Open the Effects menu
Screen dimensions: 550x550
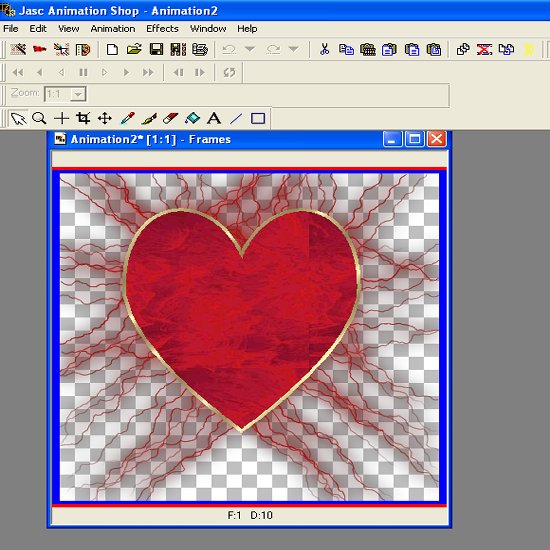[162, 29]
